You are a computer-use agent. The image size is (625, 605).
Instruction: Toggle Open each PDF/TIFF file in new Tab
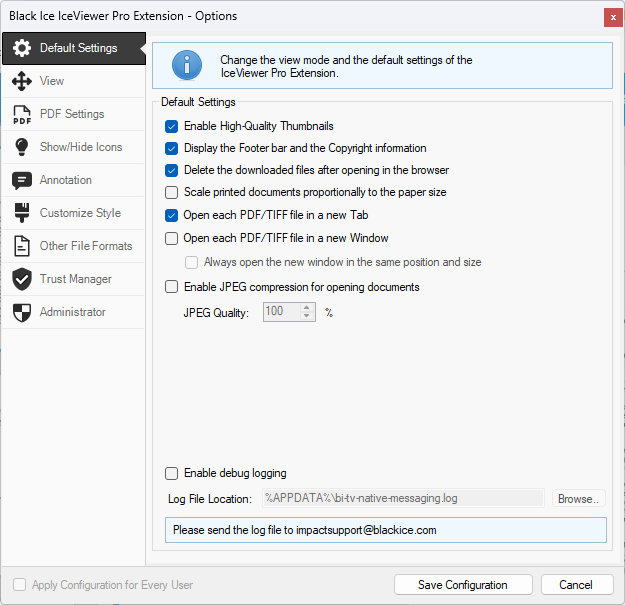coord(171,216)
